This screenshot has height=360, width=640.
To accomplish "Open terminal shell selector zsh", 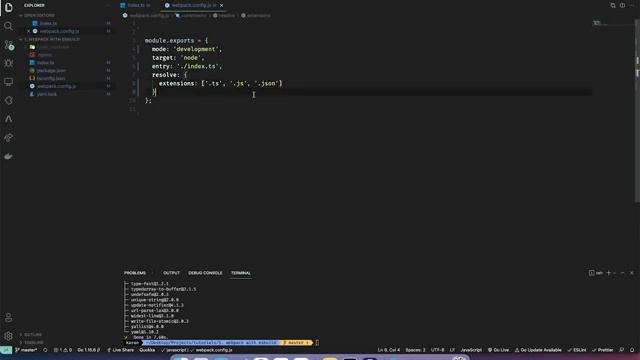I will click(596, 273).
